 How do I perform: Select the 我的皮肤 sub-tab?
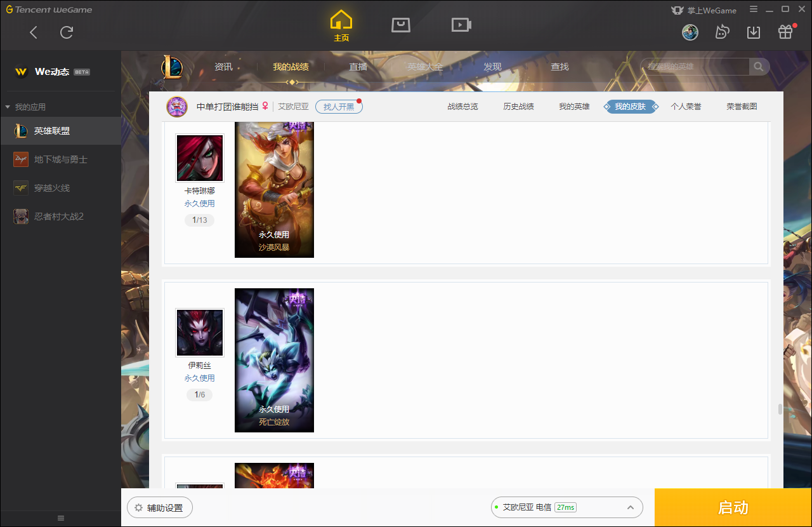pyautogui.click(x=631, y=107)
